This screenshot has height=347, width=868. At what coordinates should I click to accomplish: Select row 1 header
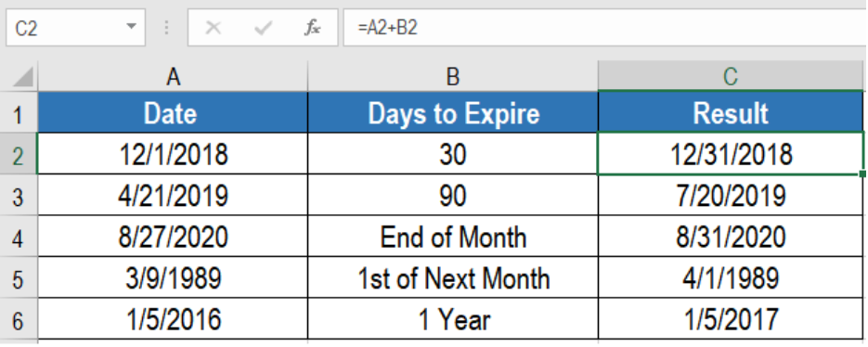pyautogui.click(x=19, y=113)
